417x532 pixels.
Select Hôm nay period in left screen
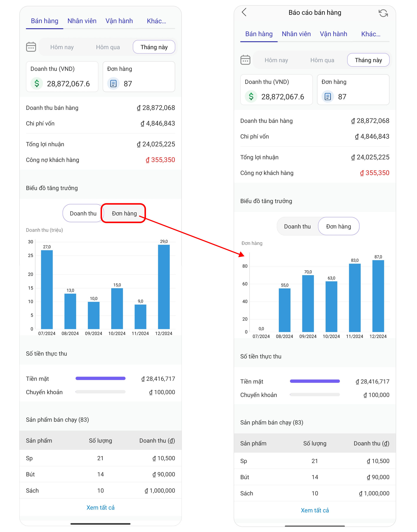(x=62, y=47)
